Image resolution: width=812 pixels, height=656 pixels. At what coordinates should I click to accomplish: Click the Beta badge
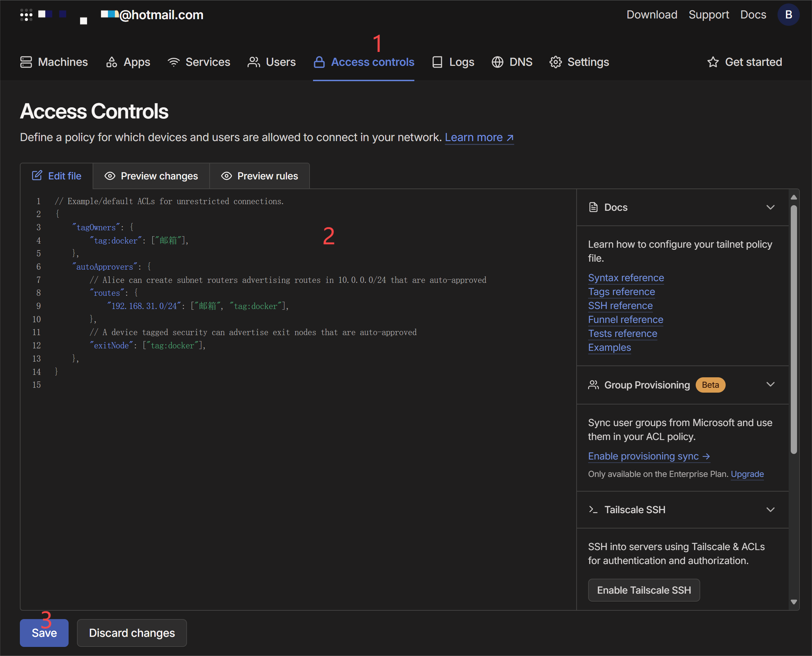click(x=710, y=385)
